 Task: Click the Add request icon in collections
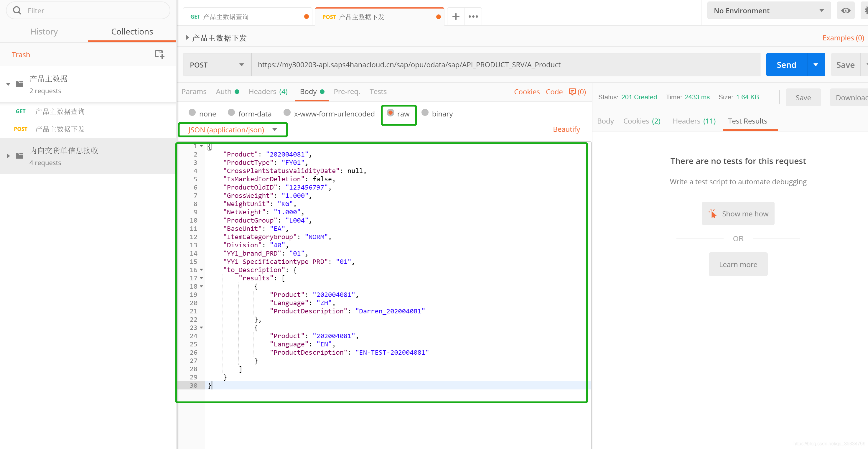pyautogui.click(x=160, y=55)
